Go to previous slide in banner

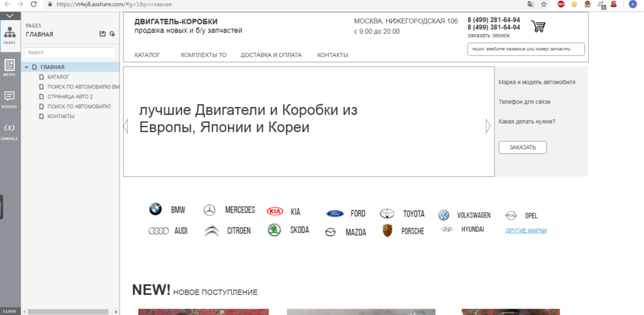[x=126, y=126]
